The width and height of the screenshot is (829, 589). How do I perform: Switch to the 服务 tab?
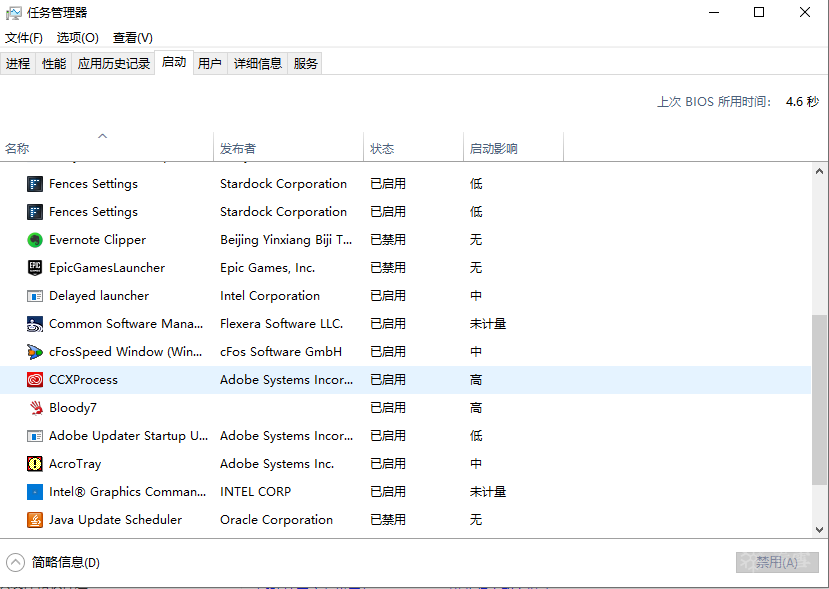(306, 64)
